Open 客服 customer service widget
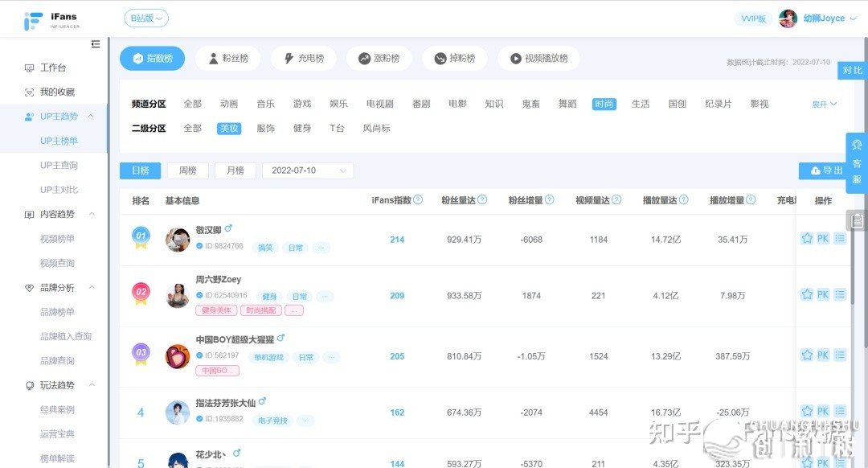This screenshot has height=468, width=868. point(857,162)
